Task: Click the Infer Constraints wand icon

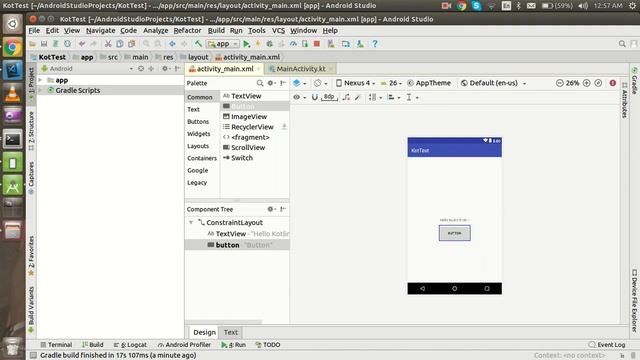Action: (358, 97)
